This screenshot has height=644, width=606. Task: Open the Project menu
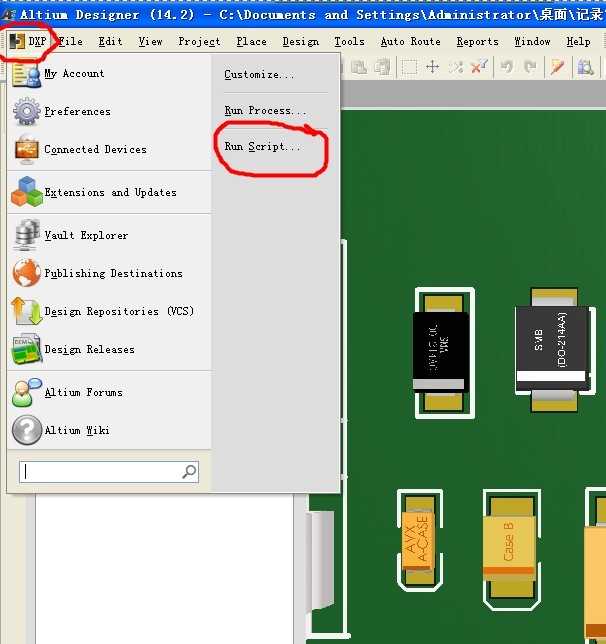[199, 41]
